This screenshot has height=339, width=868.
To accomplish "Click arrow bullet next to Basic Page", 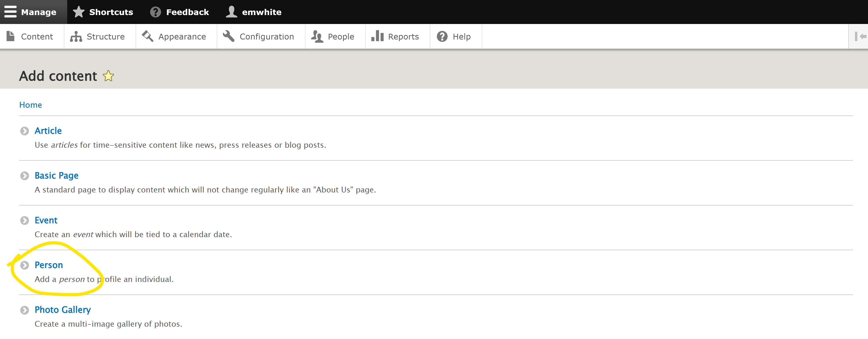I will (25, 176).
